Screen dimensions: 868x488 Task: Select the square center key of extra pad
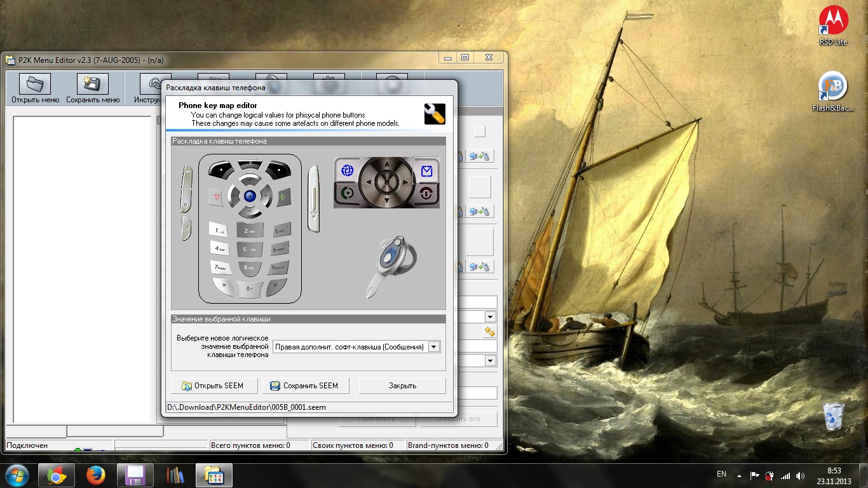386,183
